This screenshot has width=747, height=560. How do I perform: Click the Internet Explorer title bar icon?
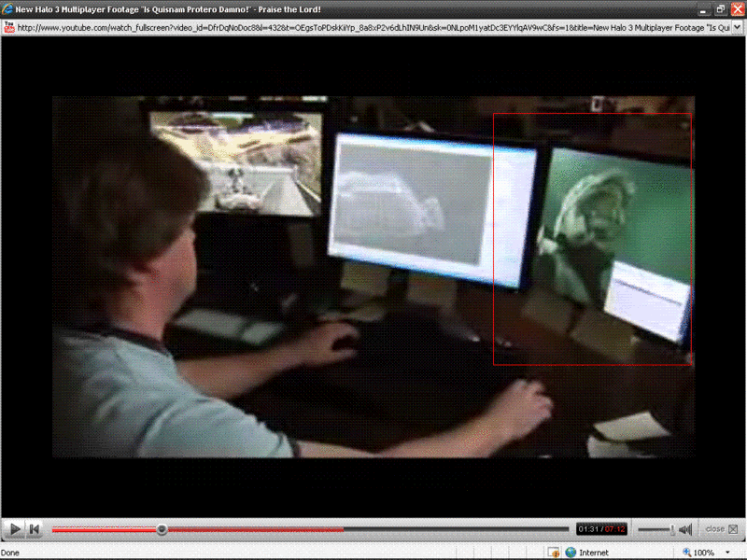click(7, 9)
